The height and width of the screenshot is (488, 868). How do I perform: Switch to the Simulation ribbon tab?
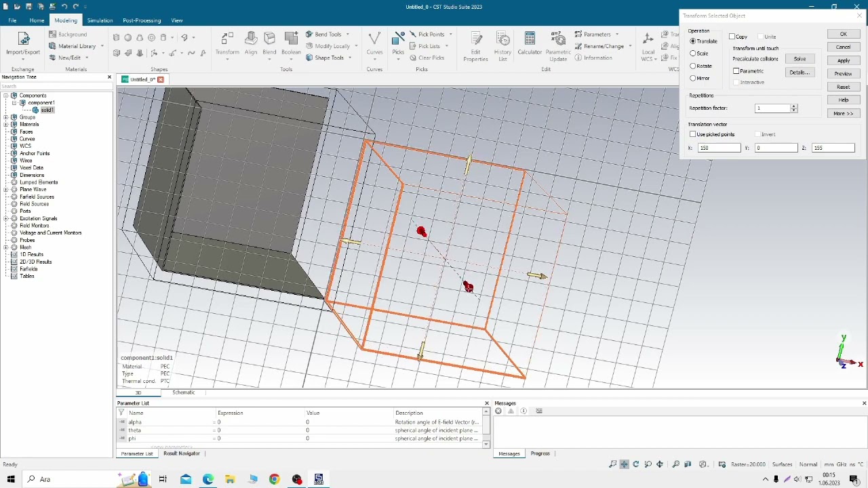click(x=100, y=20)
